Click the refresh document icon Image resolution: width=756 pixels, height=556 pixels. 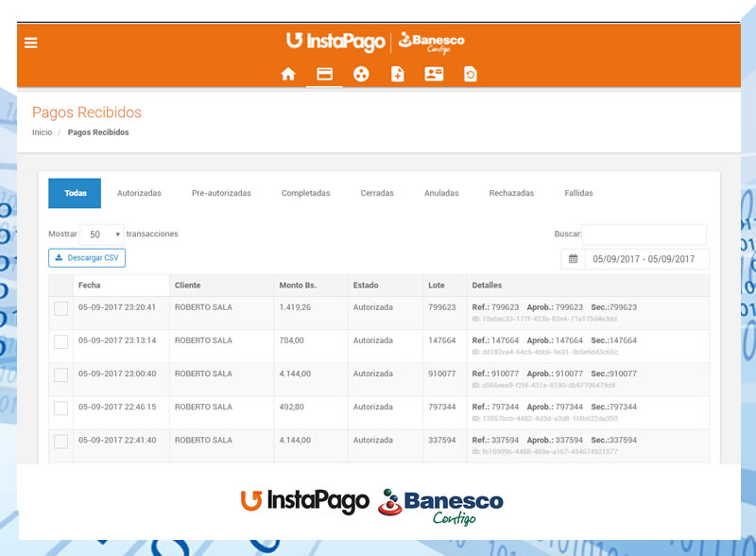[x=470, y=74]
